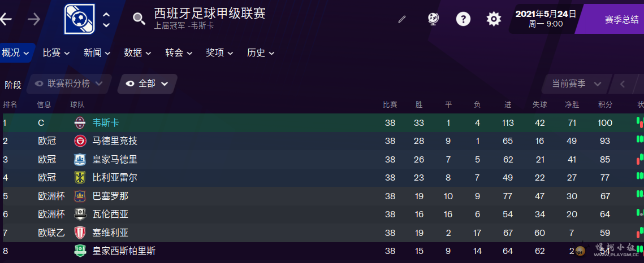The width and height of the screenshot is (644, 263).
Task: Step league selection with up-down chevrons
Action: click(106, 19)
